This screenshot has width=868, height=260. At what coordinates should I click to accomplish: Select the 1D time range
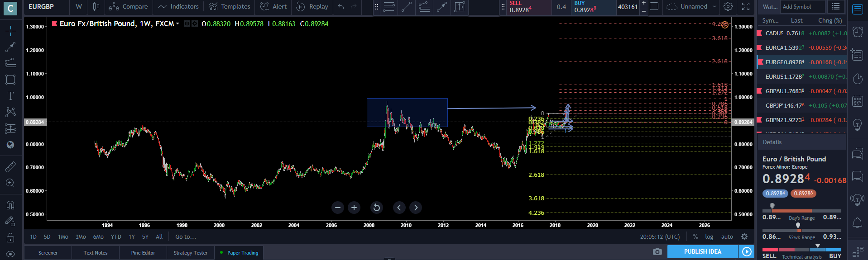[34, 236]
